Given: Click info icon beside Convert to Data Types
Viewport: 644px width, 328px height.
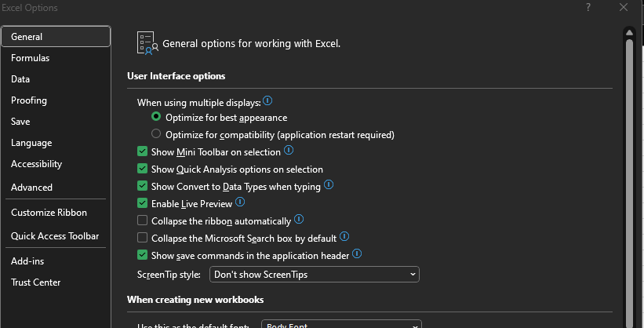Looking at the screenshot, I should 329,186.
